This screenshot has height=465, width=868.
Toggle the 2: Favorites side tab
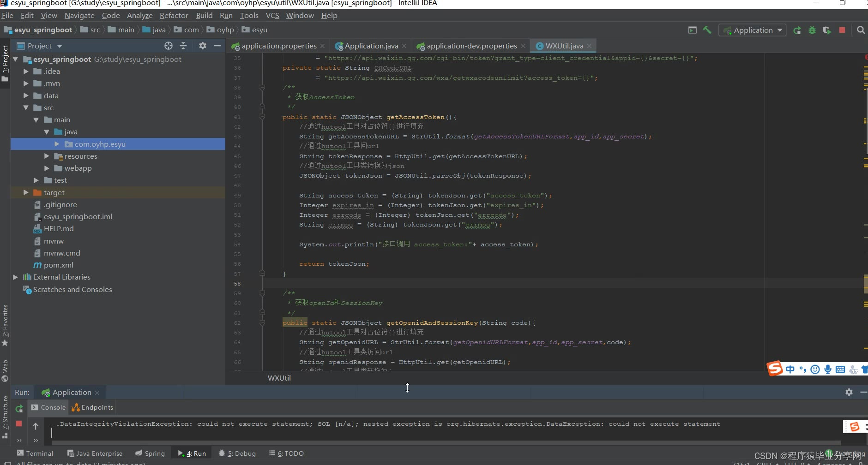5,325
